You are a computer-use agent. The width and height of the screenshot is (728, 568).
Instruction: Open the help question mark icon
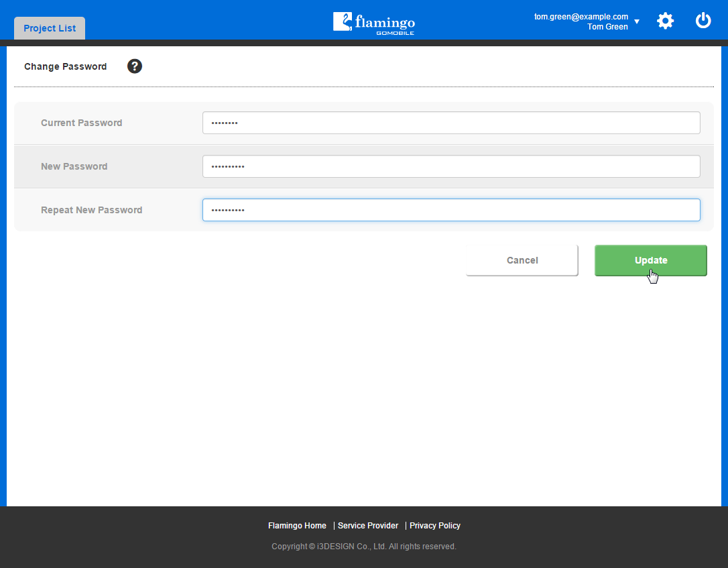(135, 66)
